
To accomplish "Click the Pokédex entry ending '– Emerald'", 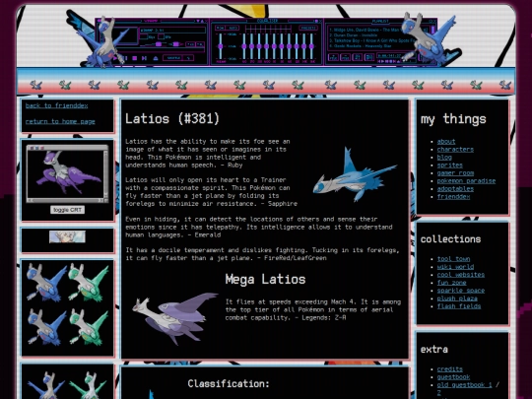I will coord(259,227).
